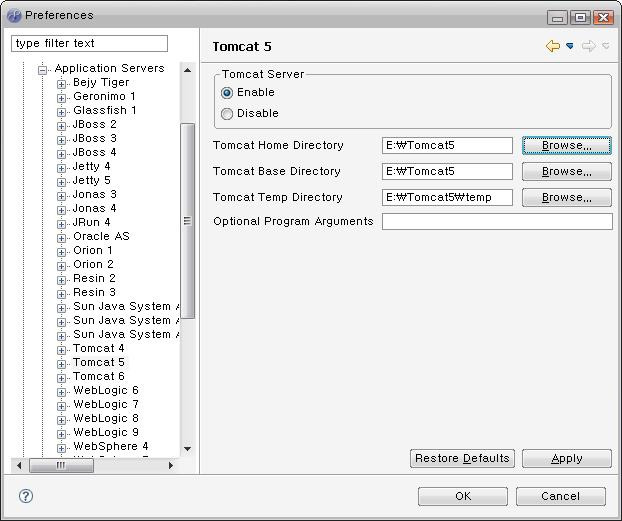
Task: Select WebLogic 7 in the tree
Action: click(106, 404)
